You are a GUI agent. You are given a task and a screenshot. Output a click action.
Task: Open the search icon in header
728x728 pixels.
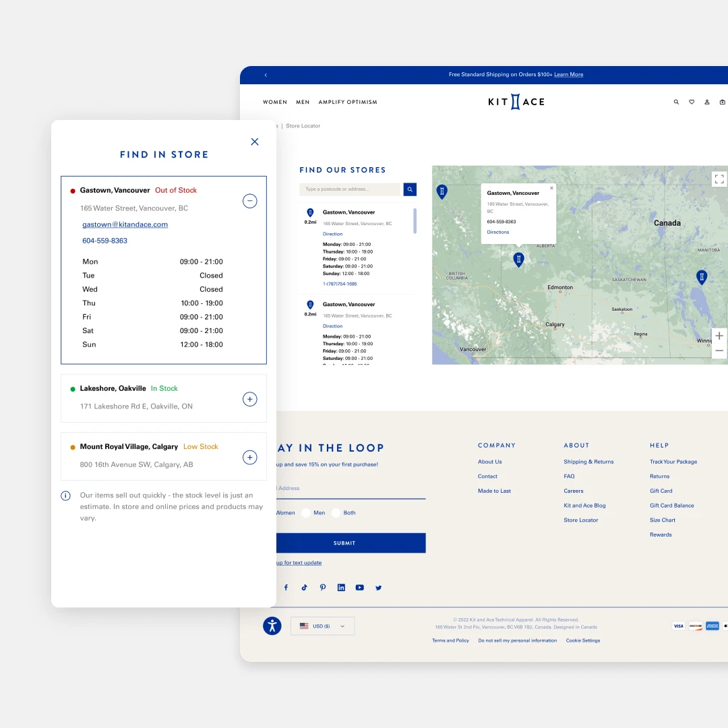(676, 102)
